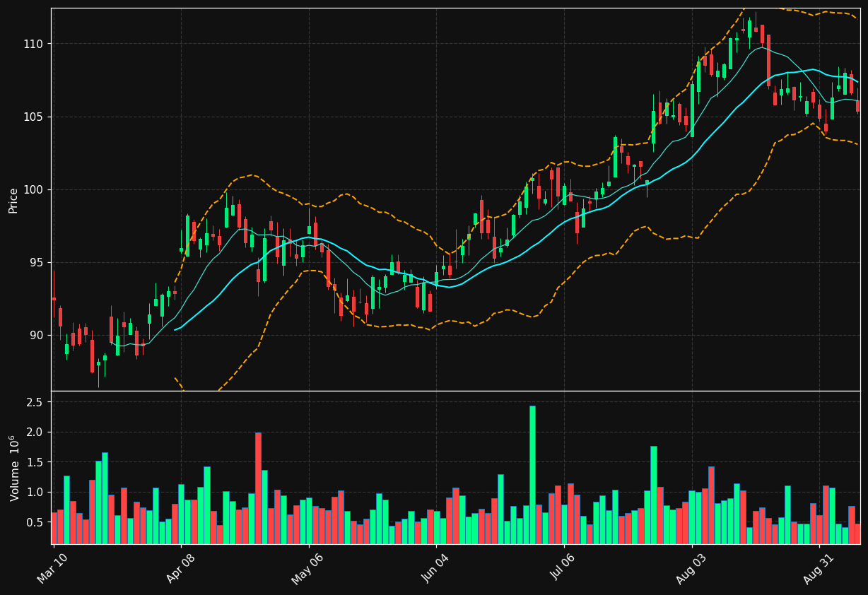Click the 2.5 volume axis label
868x595 pixels.
click(x=35, y=402)
